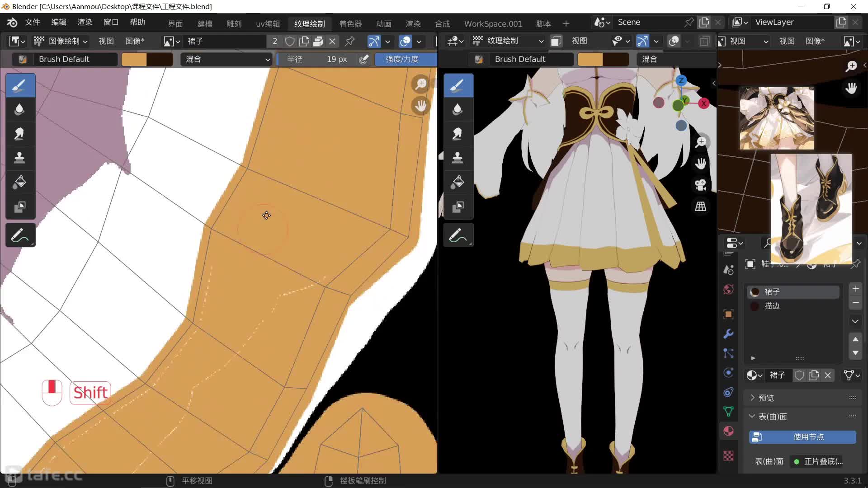Add a material slot with plus button
This screenshot has height=488, width=868.
point(855,289)
